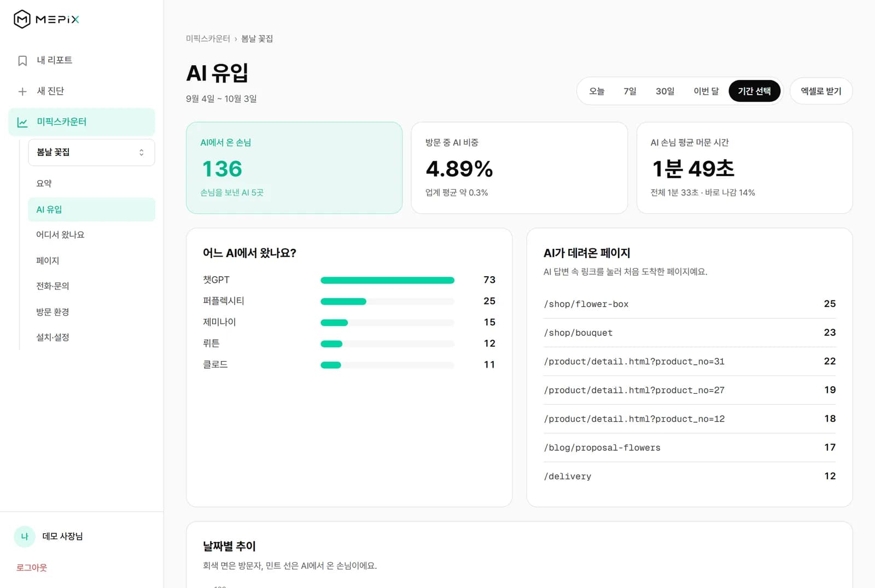Click the bookmark icon beside 내 리포트
The height and width of the screenshot is (588, 875).
(22, 61)
